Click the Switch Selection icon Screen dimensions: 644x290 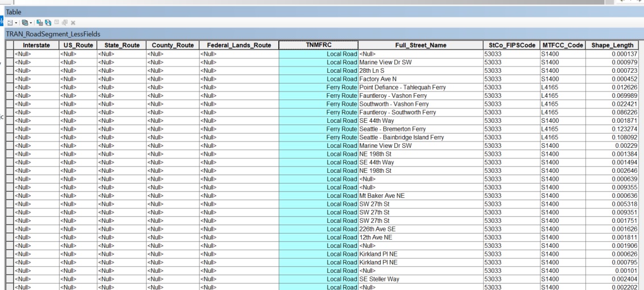pyautogui.click(x=48, y=23)
